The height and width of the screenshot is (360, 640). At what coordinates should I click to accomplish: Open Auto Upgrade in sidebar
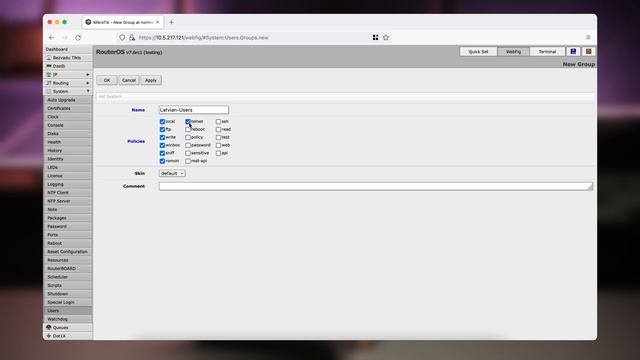tap(68, 100)
